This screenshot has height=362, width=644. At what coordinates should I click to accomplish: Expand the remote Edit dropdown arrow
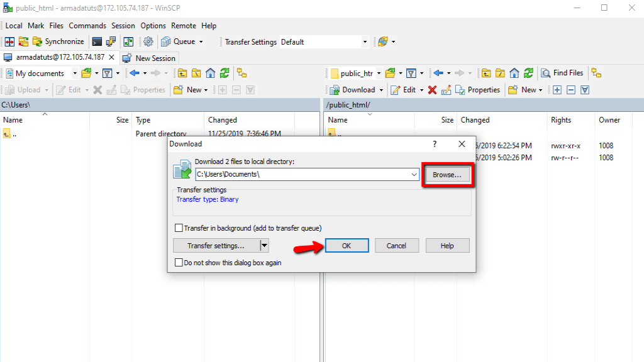(421, 90)
